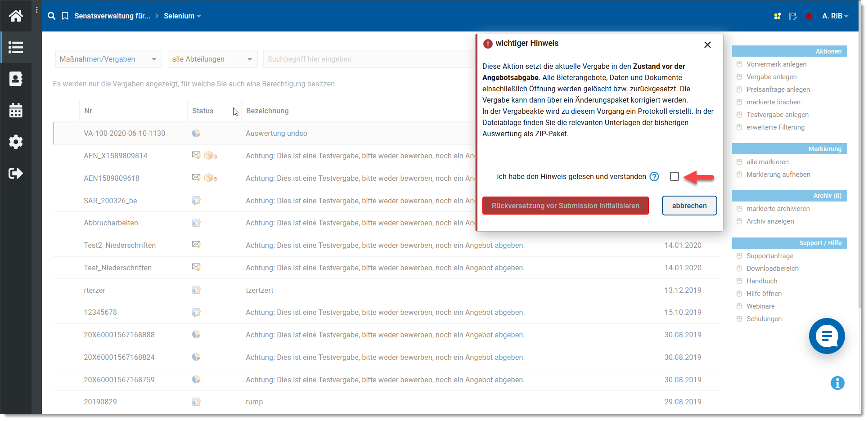Click the home icon in sidebar
Viewport: 868px width, 421px height.
pos(16,16)
